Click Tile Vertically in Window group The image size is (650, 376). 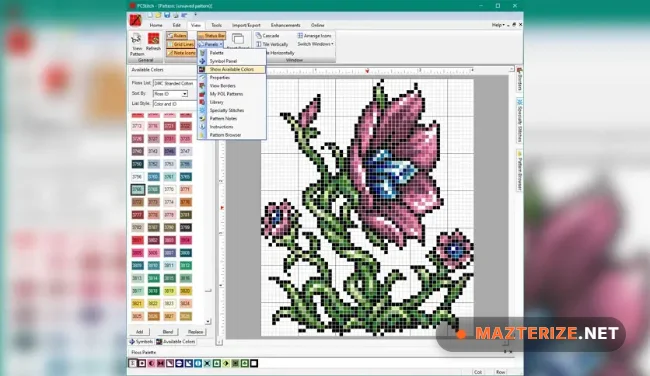click(x=272, y=44)
